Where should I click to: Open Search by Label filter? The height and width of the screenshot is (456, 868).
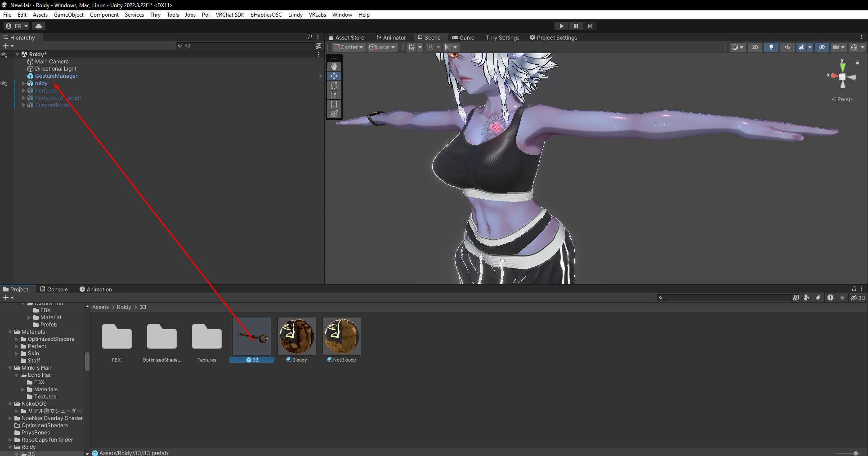[x=819, y=298]
